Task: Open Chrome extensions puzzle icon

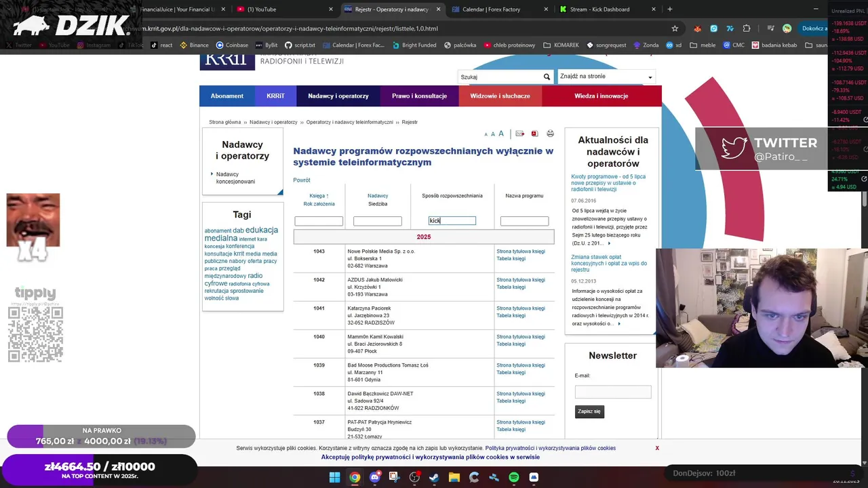Action: 747,28
